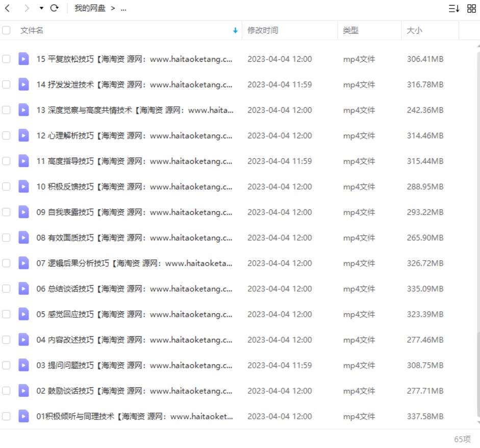Open 我的网盘 breadcrumb

click(90, 8)
